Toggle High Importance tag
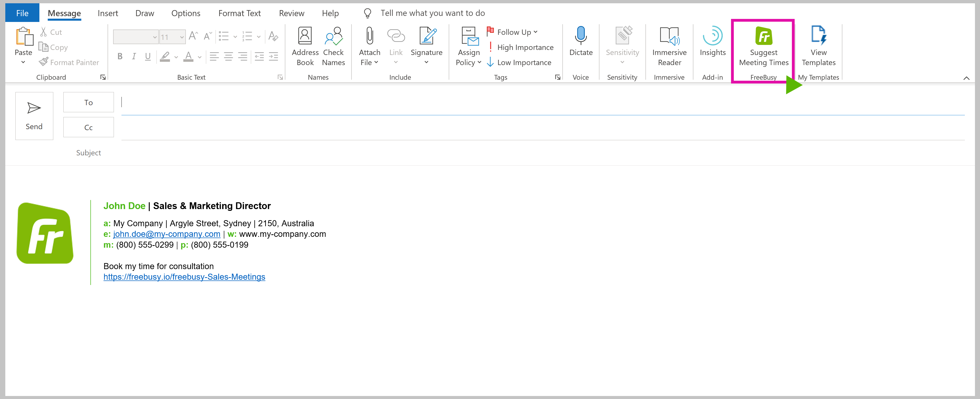980x399 pixels. click(x=520, y=47)
